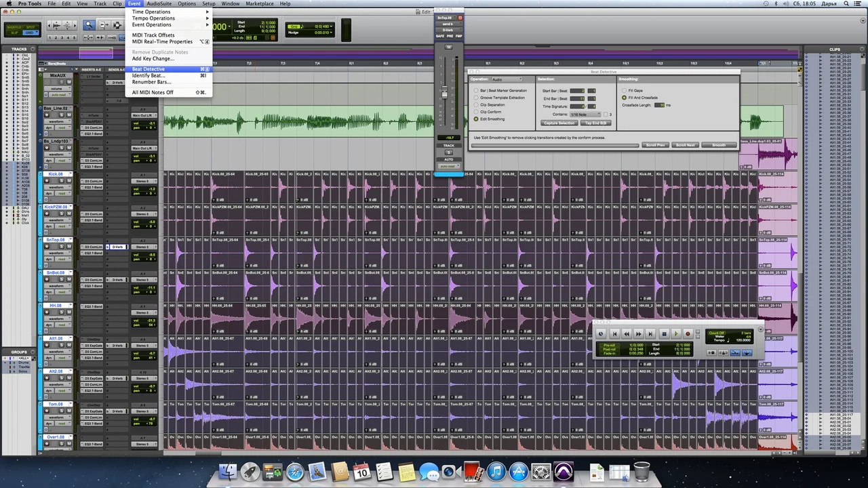Choose Identify Beat... from Event menu

(x=169, y=75)
